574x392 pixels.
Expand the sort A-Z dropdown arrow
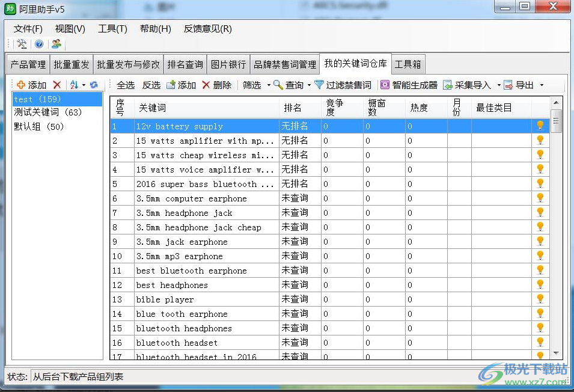(x=84, y=85)
